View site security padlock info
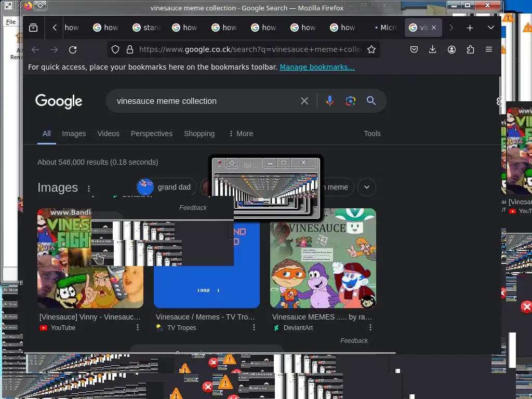The height and width of the screenshot is (399, 532). pos(129,49)
